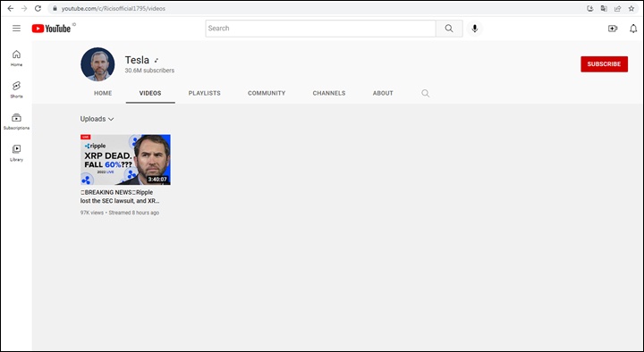Click the install app icon in address bar
The width and height of the screenshot is (644, 352).
590,8
